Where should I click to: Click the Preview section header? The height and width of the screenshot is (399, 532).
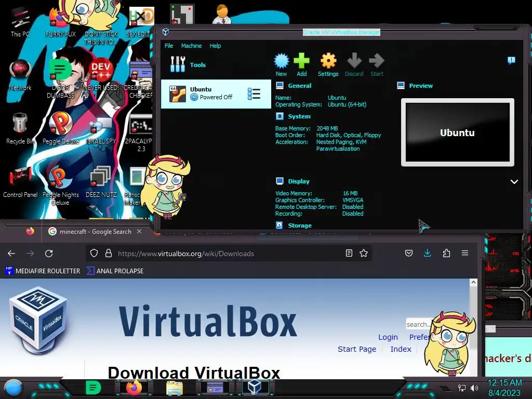coord(421,86)
